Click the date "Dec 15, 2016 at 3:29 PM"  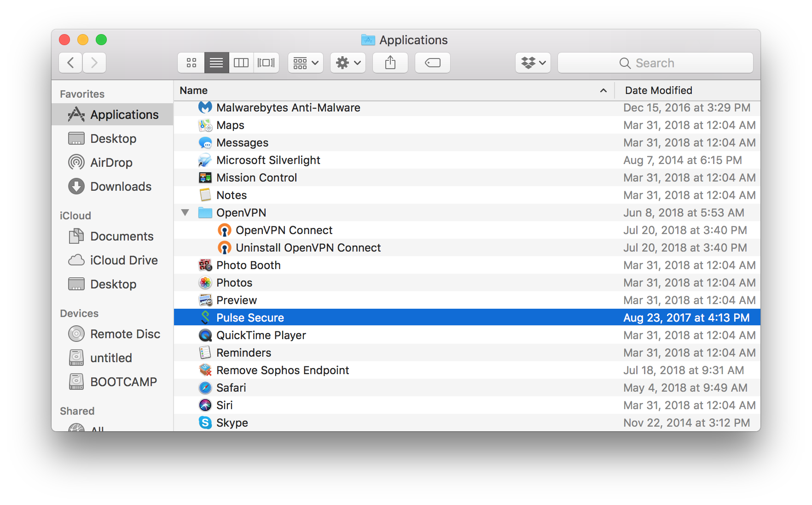coord(687,108)
